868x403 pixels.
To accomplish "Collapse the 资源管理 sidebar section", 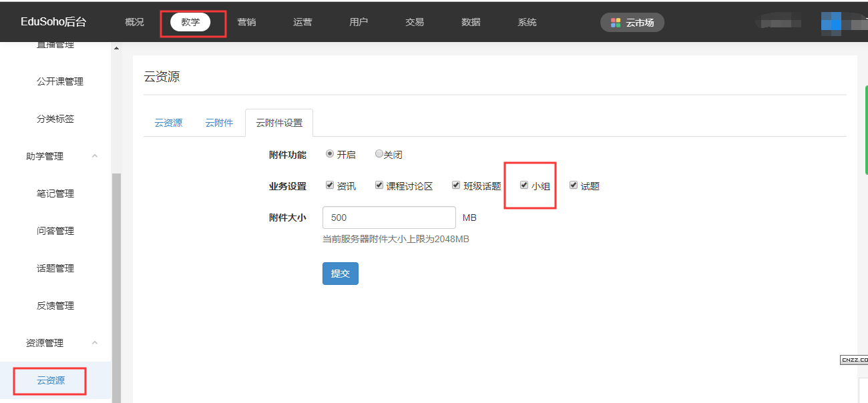I will pyautogui.click(x=94, y=343).
